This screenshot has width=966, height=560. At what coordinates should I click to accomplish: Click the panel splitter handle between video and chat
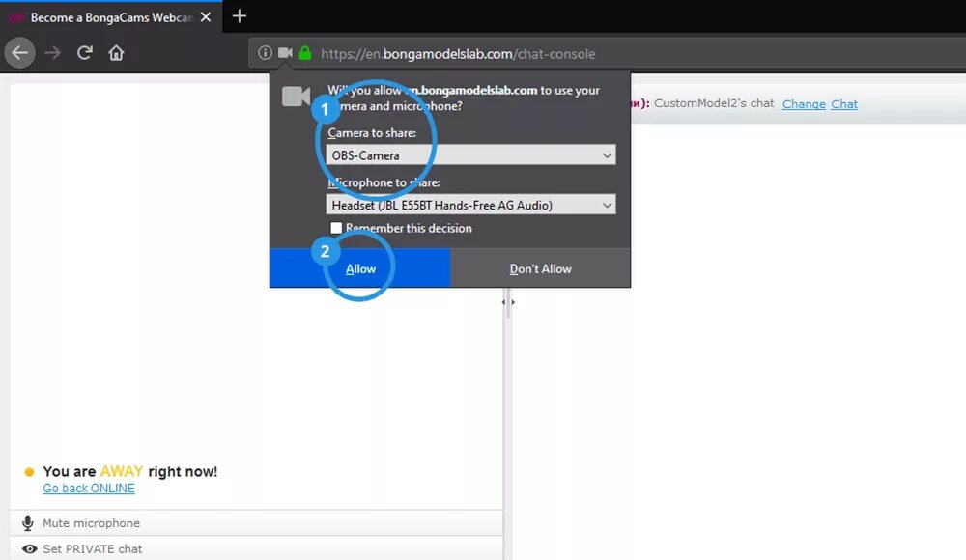point(508,302)
